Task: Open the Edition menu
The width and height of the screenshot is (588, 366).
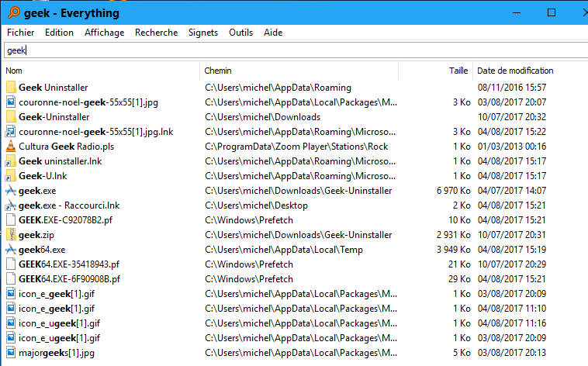Action: (x=59, y=33)
